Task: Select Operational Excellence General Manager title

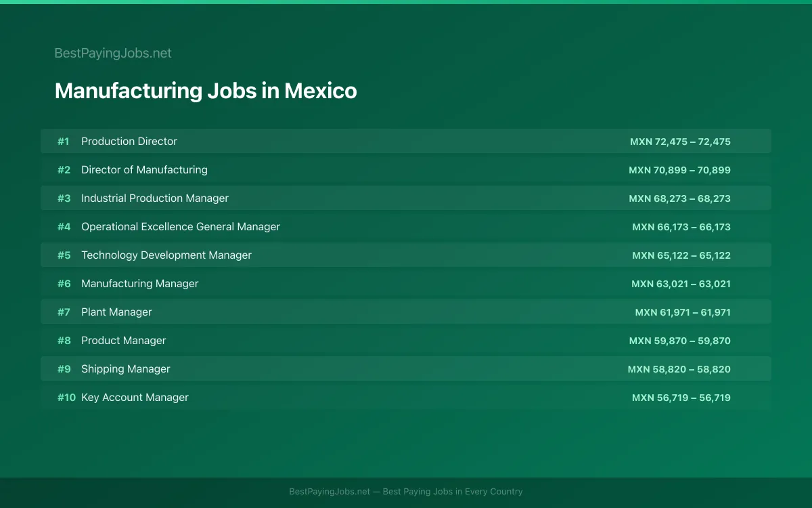Action: pos(181,227)
